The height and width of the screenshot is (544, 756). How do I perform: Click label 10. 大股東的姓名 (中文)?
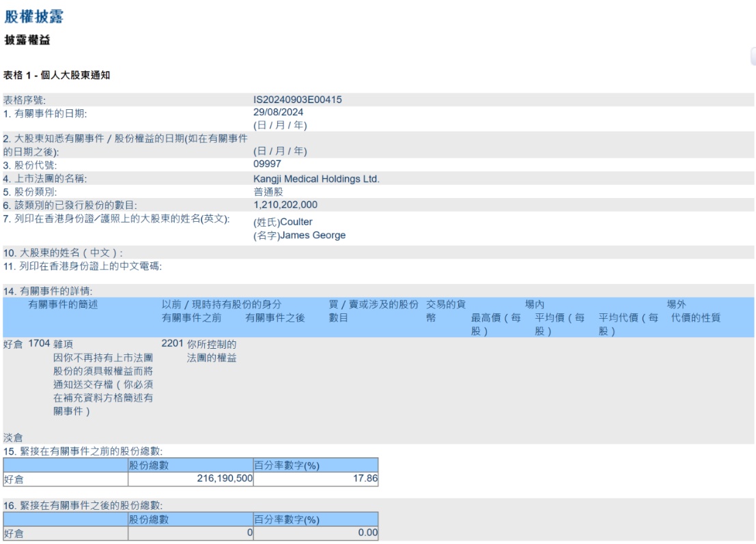(63, 253)
